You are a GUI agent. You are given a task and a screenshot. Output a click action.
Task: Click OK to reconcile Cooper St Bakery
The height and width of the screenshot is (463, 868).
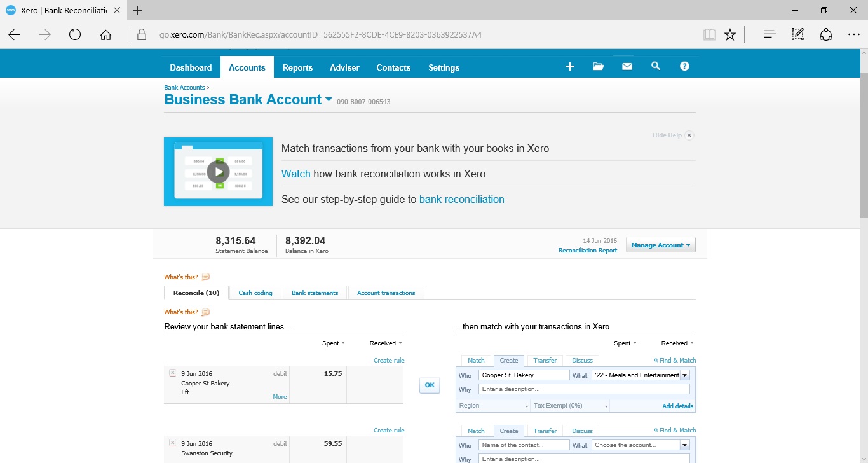(430, 385)
